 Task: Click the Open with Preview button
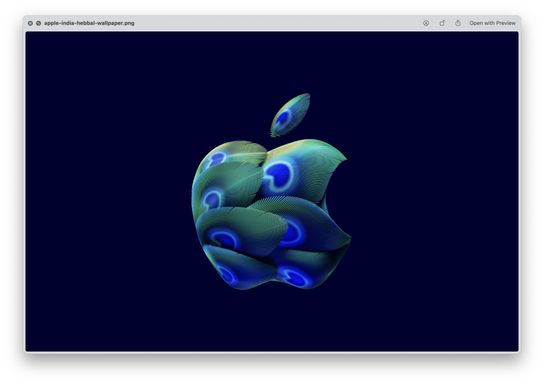pyautogui.click(x=492, y=23)
